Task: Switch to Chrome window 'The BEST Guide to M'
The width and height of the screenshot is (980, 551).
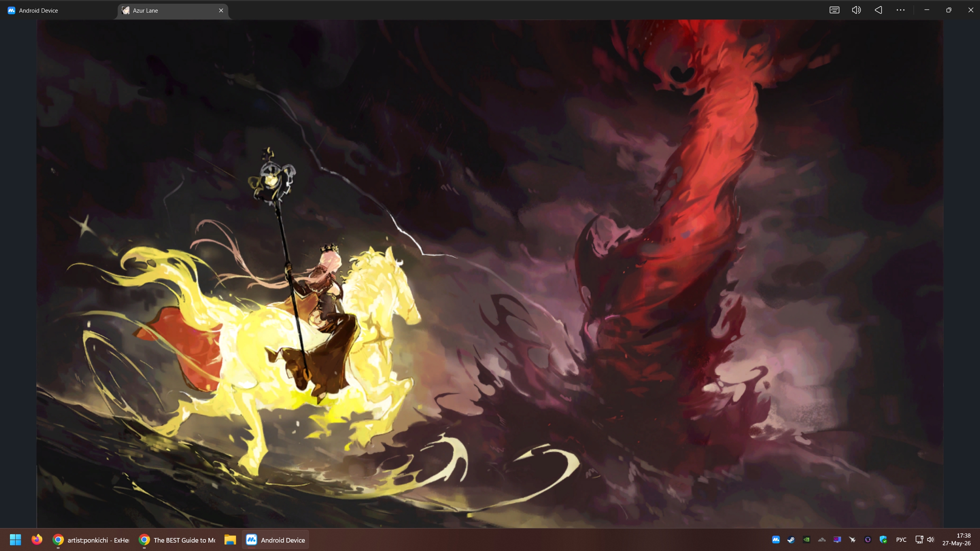Action: 177,540
